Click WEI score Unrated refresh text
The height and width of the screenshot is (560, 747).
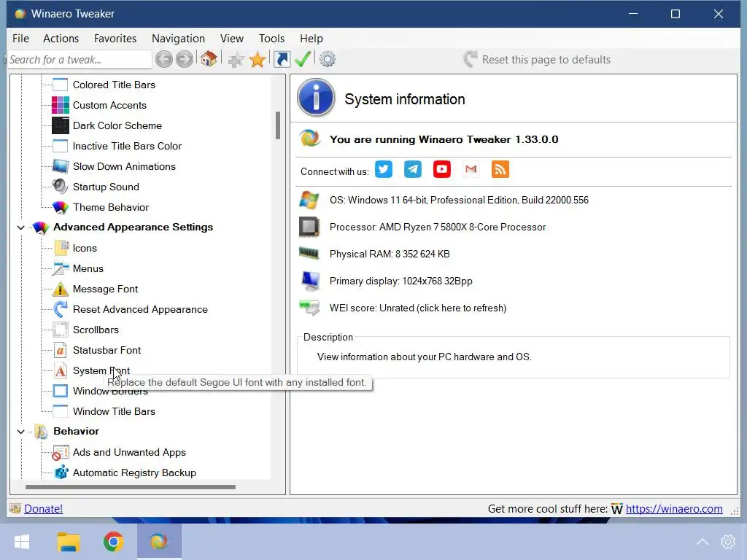click(418, 308)
